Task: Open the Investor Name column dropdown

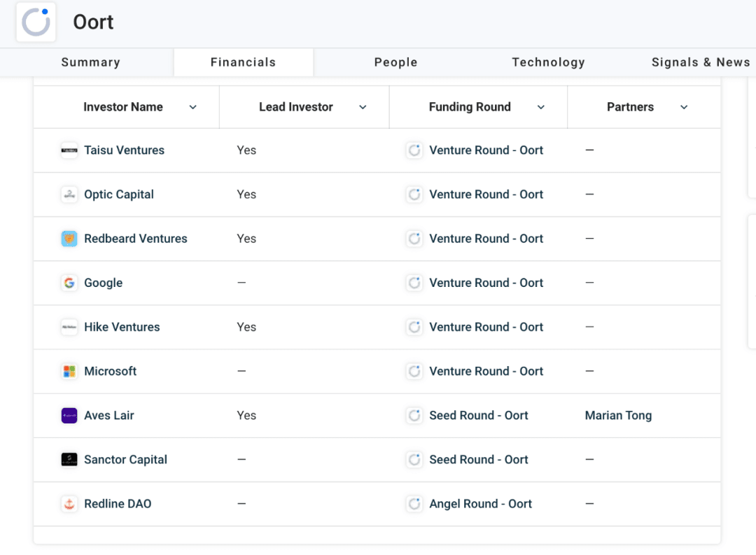Action: click(193, 107)
